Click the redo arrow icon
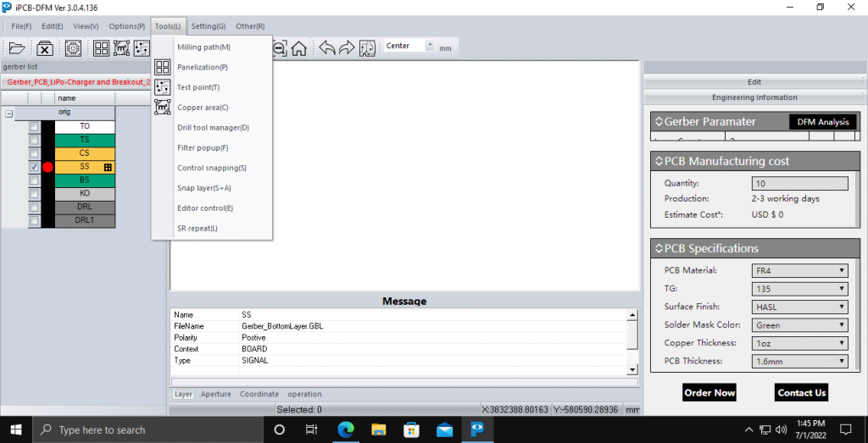868x443 pixels. (347, 48)
